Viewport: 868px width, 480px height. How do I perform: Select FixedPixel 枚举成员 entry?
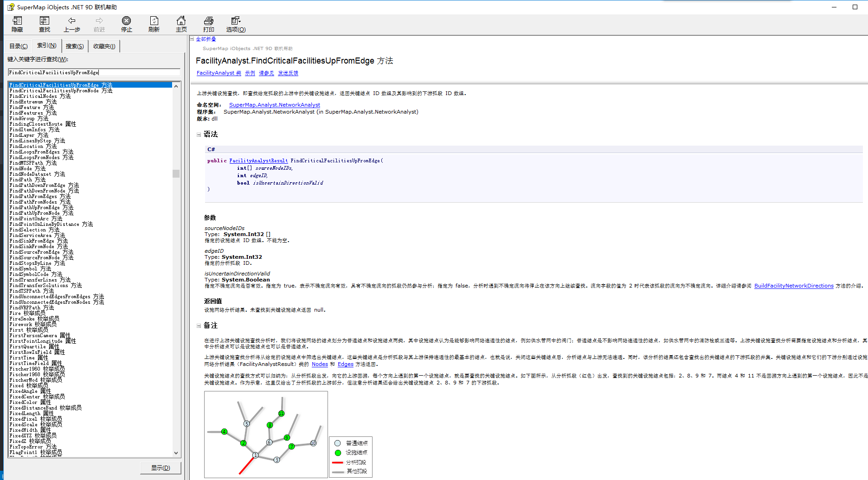click(36, 419)
